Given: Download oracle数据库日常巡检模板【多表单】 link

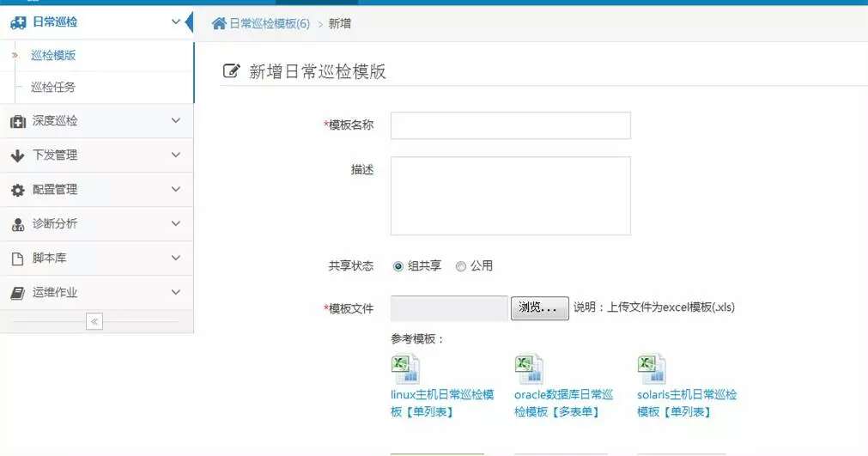Looking at the screenshot, I should coord(563,403).
